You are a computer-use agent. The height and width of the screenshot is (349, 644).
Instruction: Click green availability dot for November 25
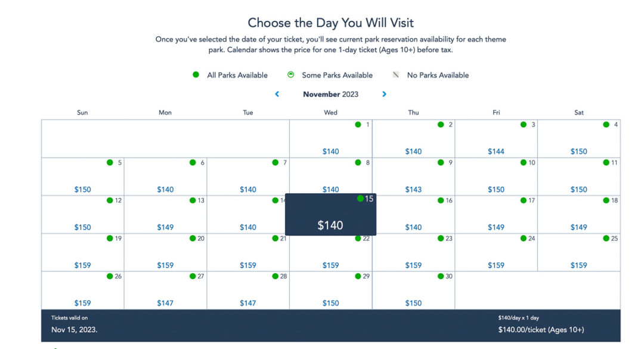[606, 239]
